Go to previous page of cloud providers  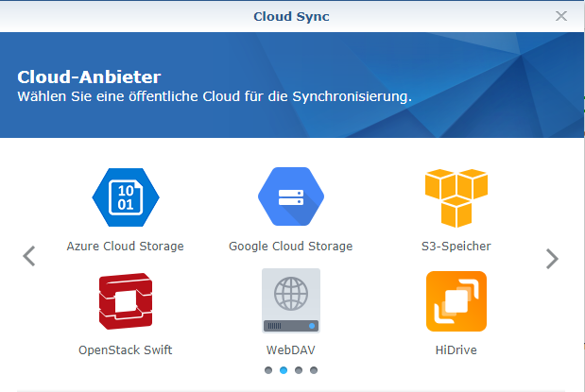click(x=28, y=256)
